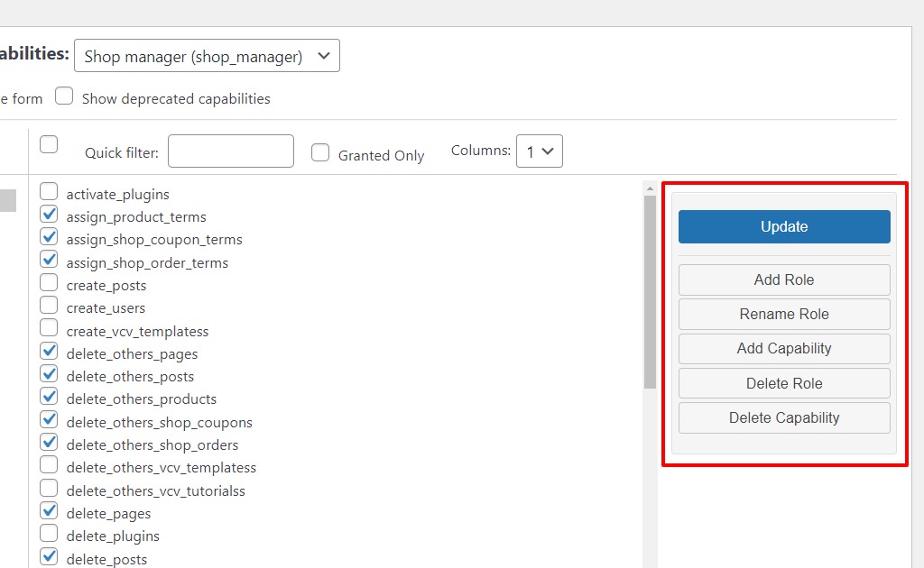The image size is (924, 568).
Task: Uncheck the delete_others_pages capability
Action: (49, 351)
